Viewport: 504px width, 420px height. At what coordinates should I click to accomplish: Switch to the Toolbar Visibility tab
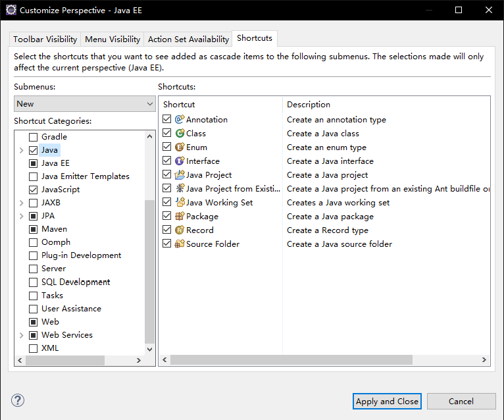45,39
